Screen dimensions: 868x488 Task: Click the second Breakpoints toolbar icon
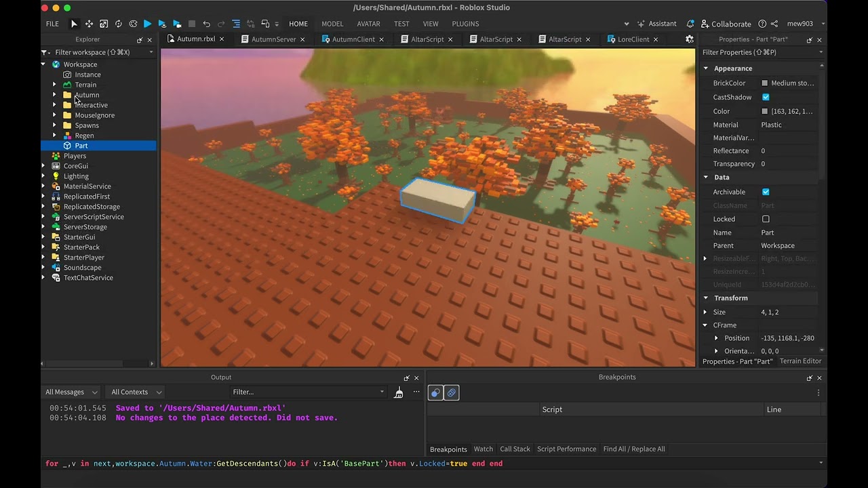451,392
